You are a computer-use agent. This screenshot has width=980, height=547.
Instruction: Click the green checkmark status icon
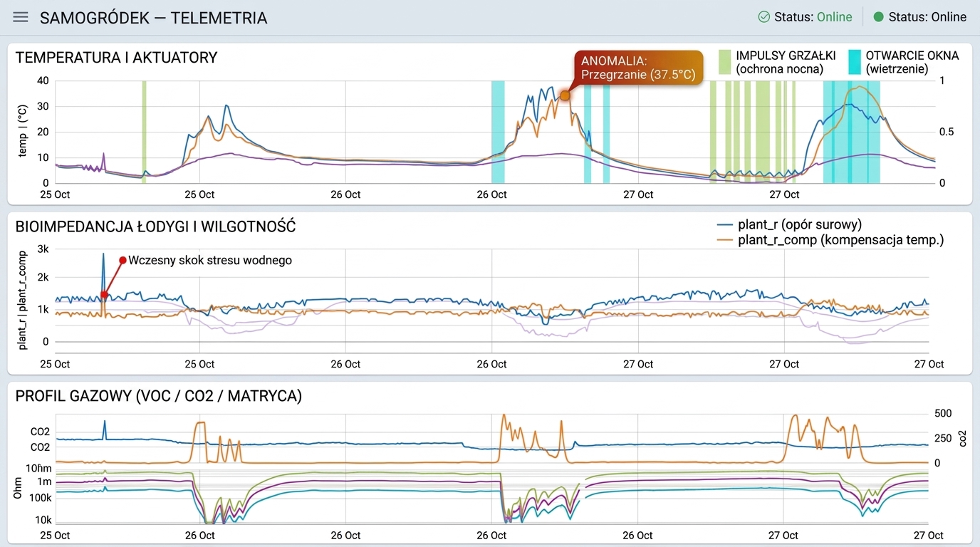coord(764,17)
